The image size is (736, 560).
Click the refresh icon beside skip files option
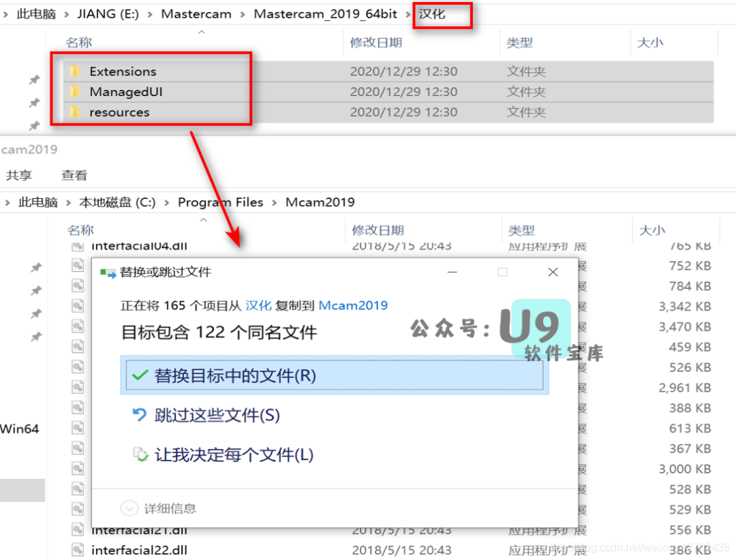tap(140, 415)
